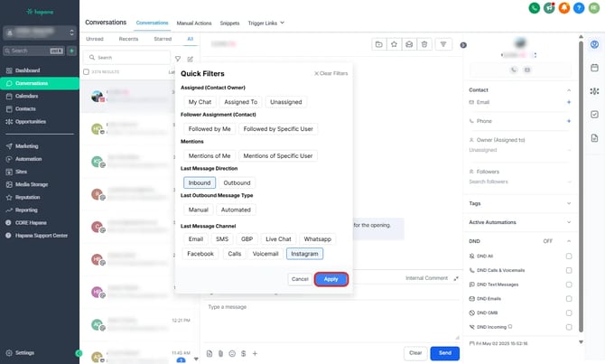This screenshot has height=364, width=605.
Task: Open calendar icon in right sidebar
Action: point(594,68)
